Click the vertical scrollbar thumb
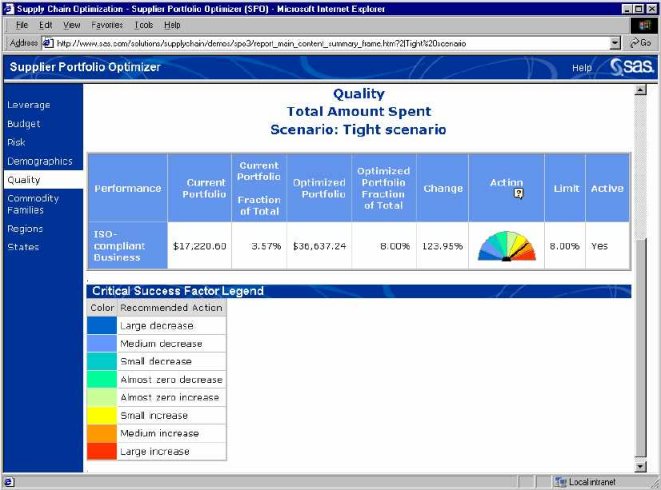 [x=640, y=348]
